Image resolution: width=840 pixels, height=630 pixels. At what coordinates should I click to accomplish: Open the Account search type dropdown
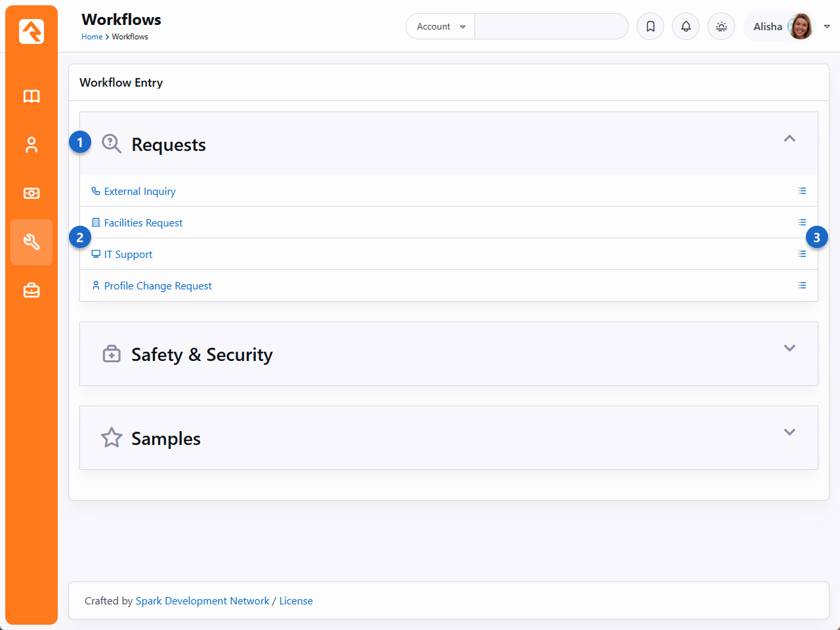[x=440, y=26]
